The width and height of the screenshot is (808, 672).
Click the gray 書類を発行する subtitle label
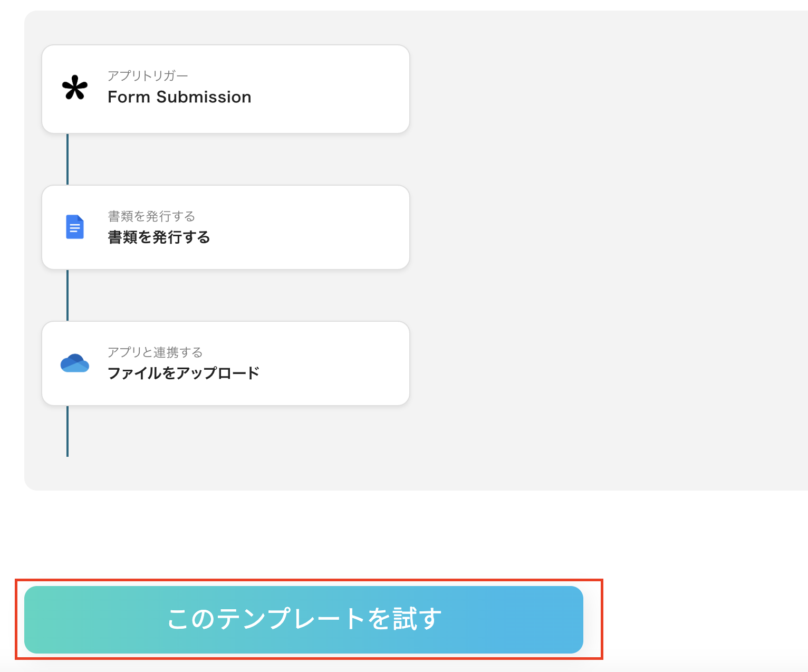point(151,216)
